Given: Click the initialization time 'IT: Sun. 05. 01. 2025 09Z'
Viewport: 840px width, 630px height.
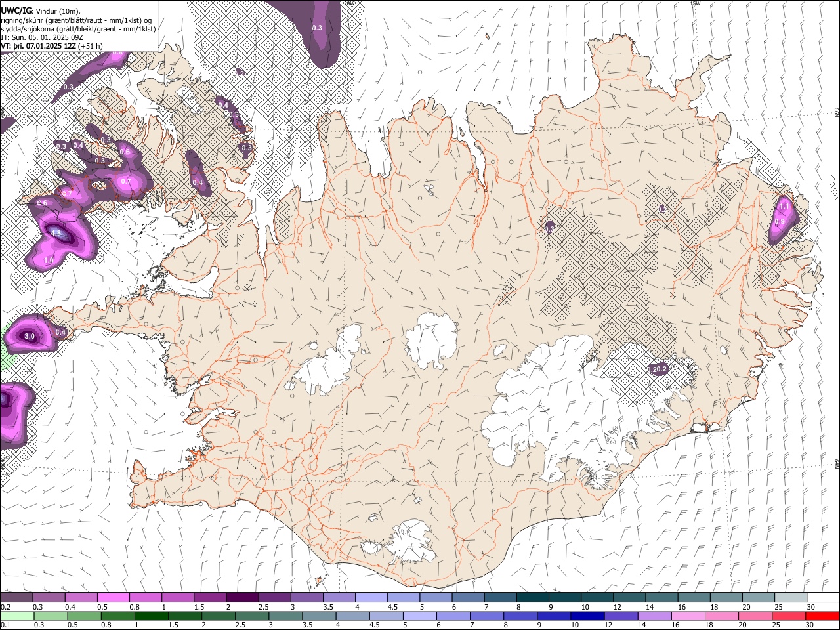Looking at the screenshot, I should [42, 37].
